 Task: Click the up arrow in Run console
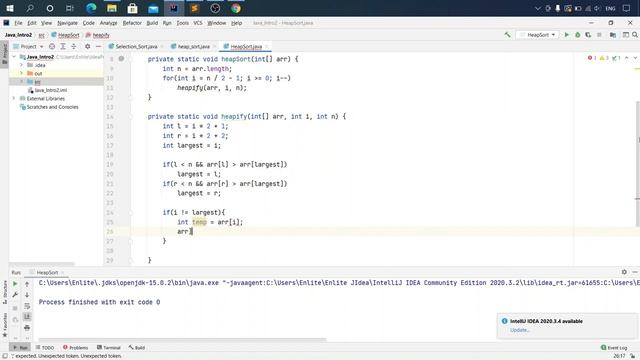point(27,284)
